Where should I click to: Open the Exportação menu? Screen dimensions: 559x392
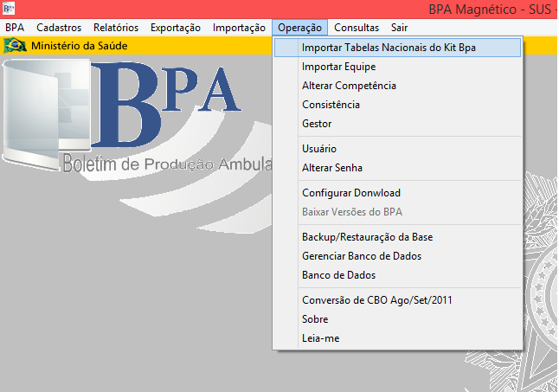(x=176, y=28)
